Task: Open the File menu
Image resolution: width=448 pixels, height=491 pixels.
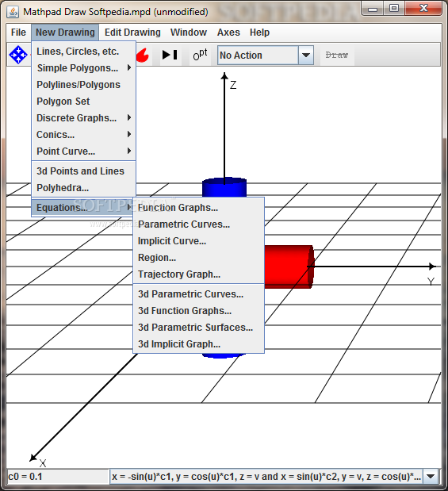Action: tap(18, 33)
